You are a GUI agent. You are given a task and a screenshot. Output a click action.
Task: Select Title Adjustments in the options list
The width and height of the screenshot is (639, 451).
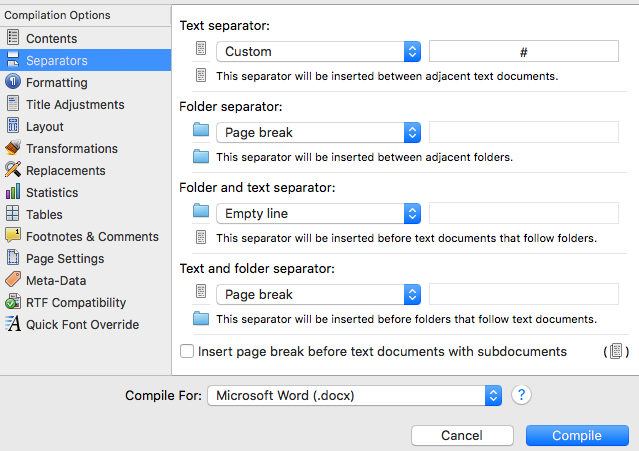pyautogui.click(x=75, y=104)
